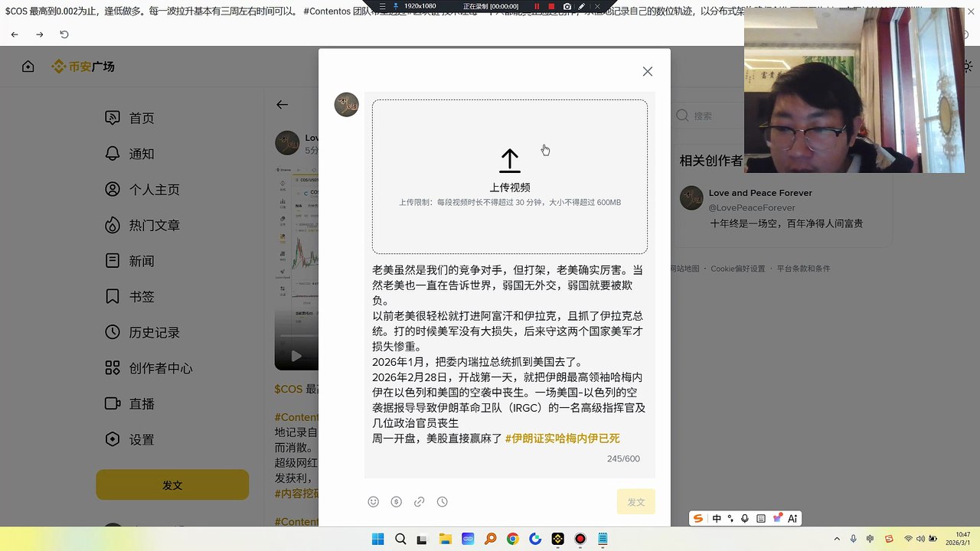Click the 首页 chat bubble icon

point(113,118)
